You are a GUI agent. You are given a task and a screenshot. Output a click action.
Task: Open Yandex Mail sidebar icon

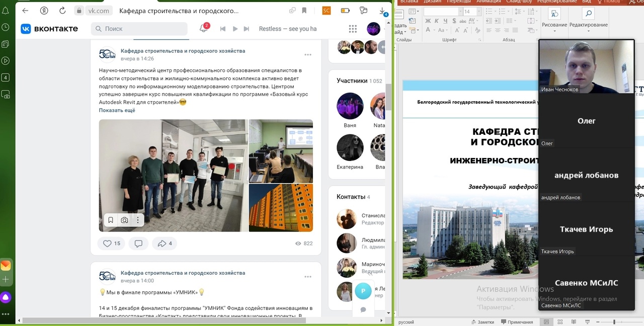(6, 265)
